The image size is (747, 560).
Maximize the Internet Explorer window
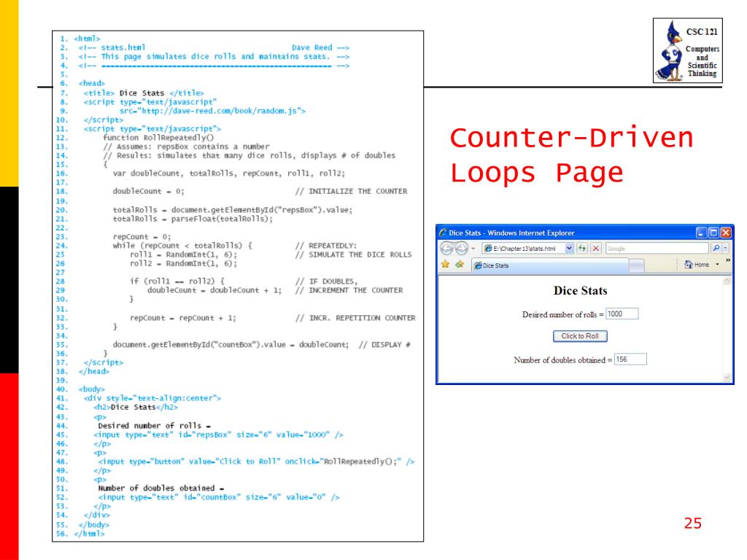coord(713,233)
